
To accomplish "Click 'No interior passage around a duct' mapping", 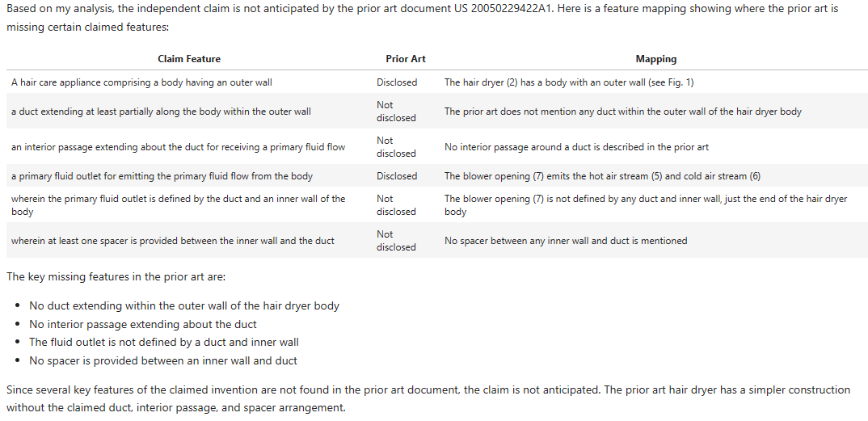I will point(576,147).
